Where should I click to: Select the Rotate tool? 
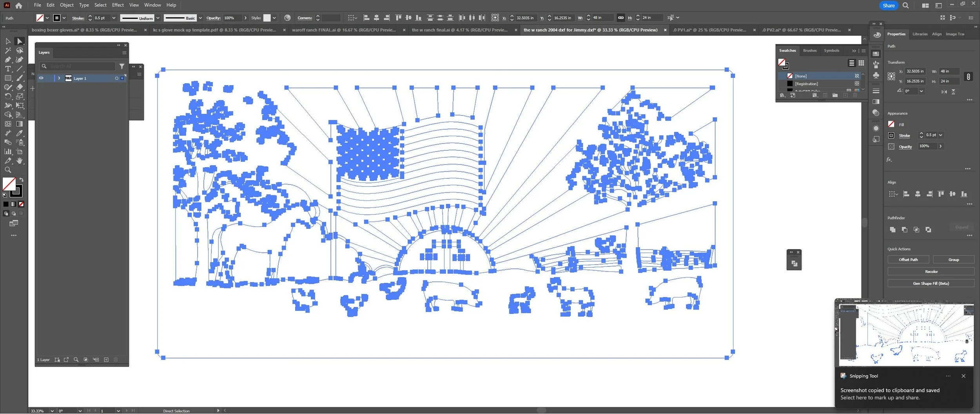[8, 96]
